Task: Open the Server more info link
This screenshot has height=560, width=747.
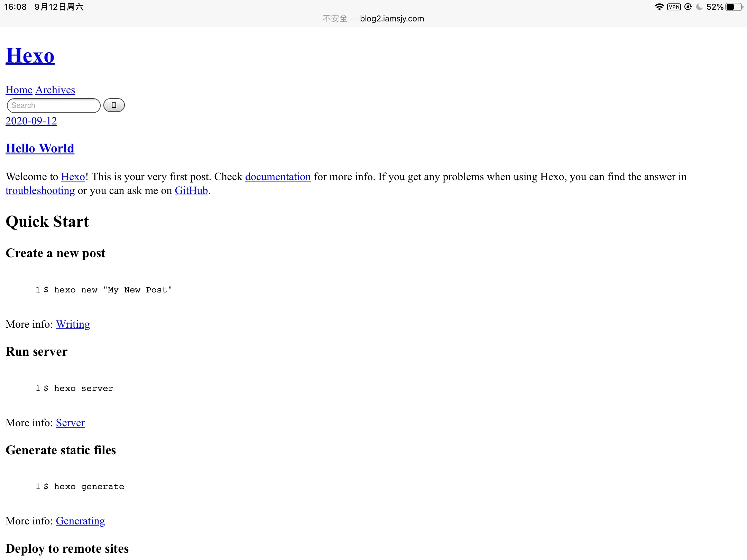Action: pos(70,423)
